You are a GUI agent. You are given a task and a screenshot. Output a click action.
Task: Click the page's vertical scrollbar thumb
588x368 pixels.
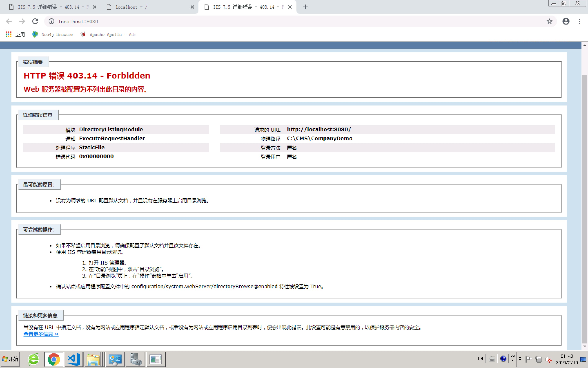[x=585, y=209]
